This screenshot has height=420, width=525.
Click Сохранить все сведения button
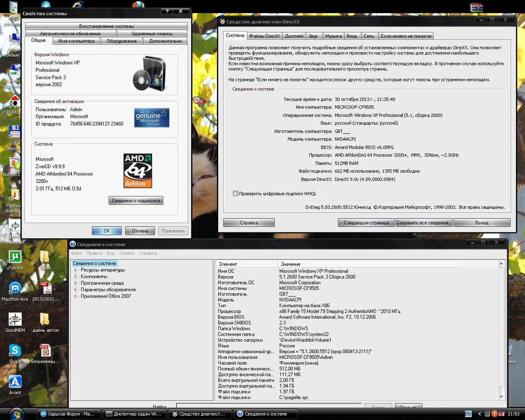(424, 223)
